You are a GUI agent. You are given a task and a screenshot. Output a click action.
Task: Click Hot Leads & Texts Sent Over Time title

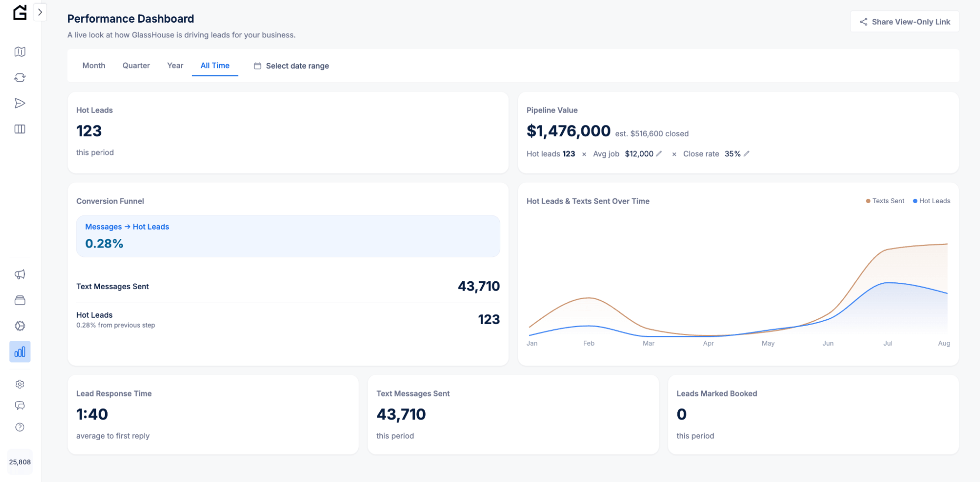(x=588, y=201)
